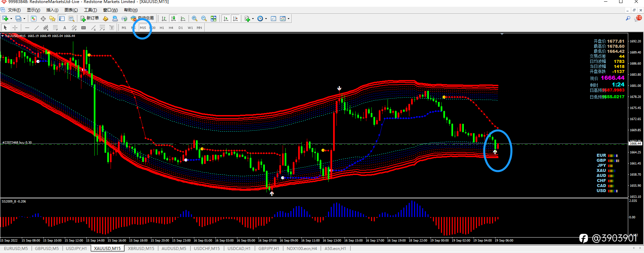Switch timeframe to W1
This screenshot has width=644, height=253.
click(x=190, y=28)
